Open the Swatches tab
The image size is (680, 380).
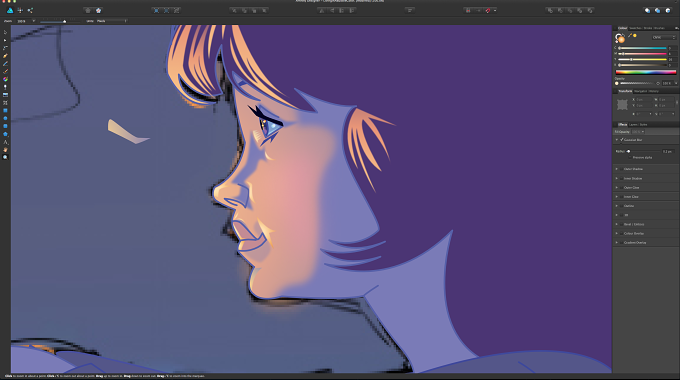(x=635, y=28)
